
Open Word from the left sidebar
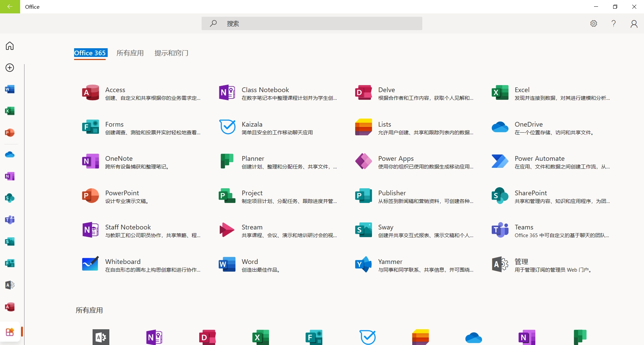[10, 89]
